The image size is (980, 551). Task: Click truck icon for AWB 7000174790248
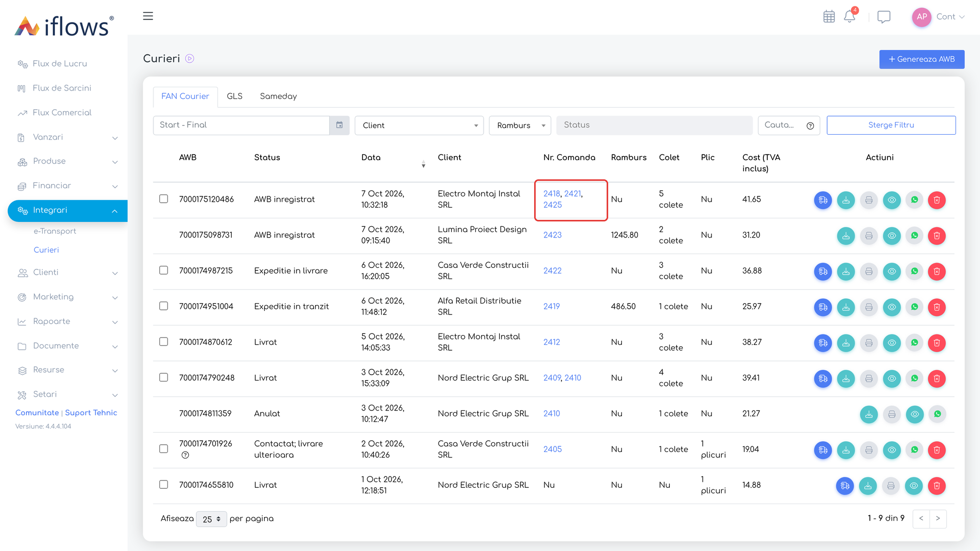(x=823, y=379)
